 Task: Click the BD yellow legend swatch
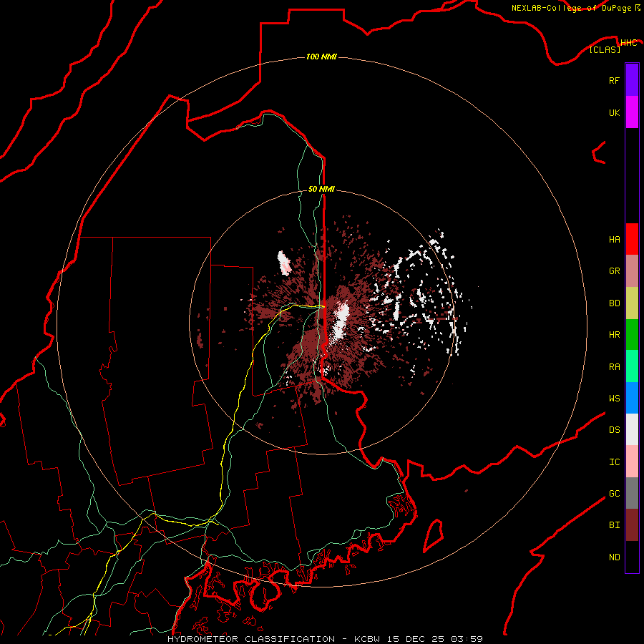coord(632,303)
